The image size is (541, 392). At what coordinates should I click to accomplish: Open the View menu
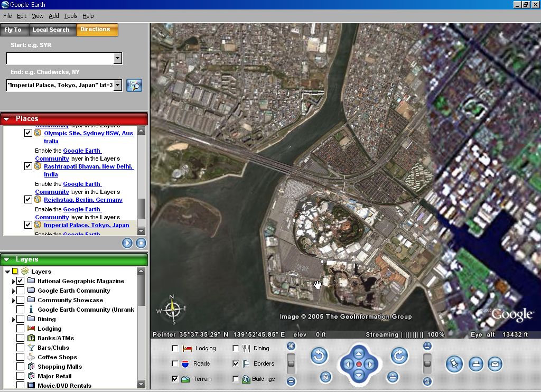(x=38, y=16)
